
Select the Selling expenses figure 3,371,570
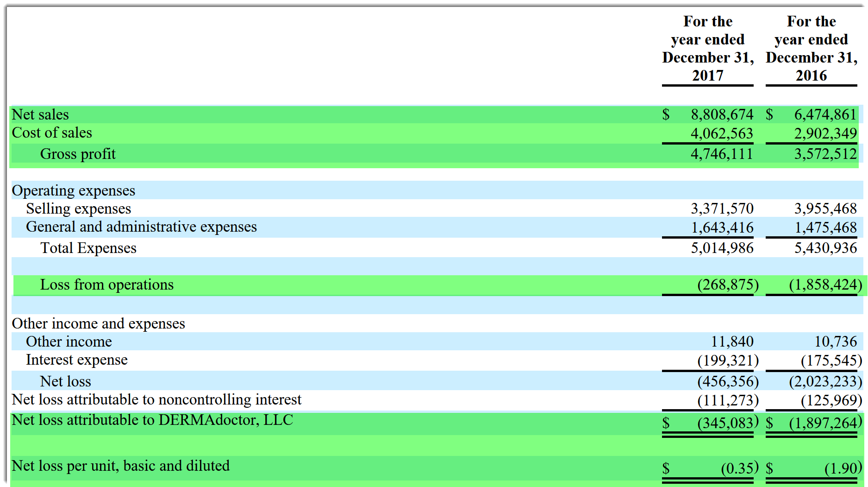(x=722, y=209)
